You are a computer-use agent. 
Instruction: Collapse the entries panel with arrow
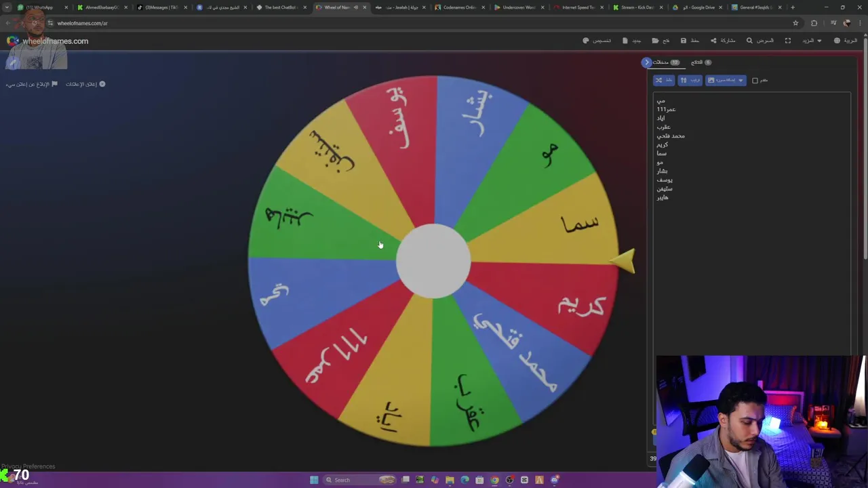click(646, 62)
